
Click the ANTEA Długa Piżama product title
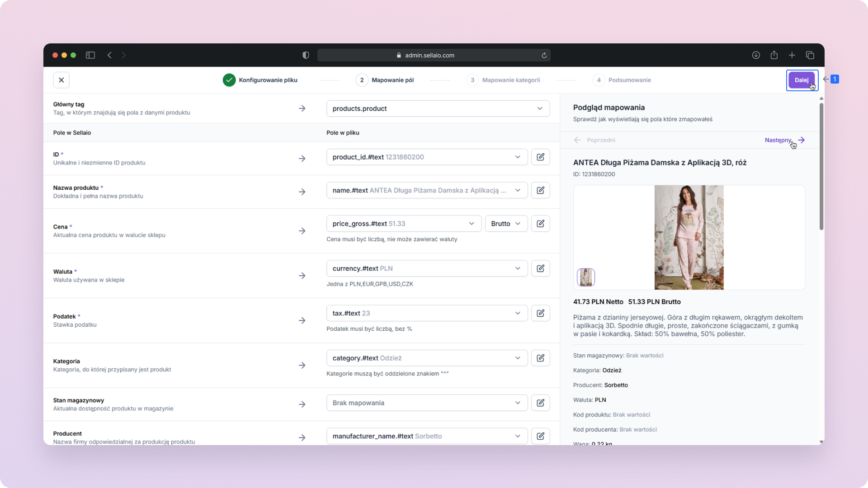(660, 163)
